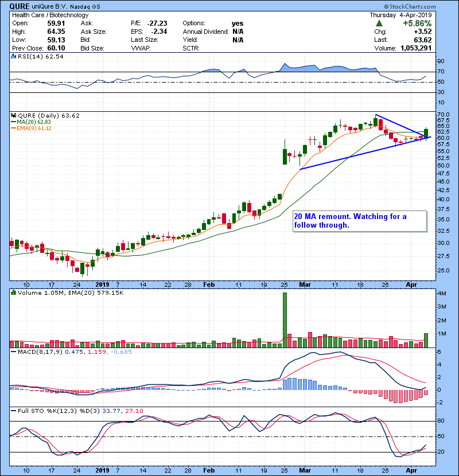The image size is (459, 476).
Task: Click the MACD histogram value -0.685
Action: [121, 352]
